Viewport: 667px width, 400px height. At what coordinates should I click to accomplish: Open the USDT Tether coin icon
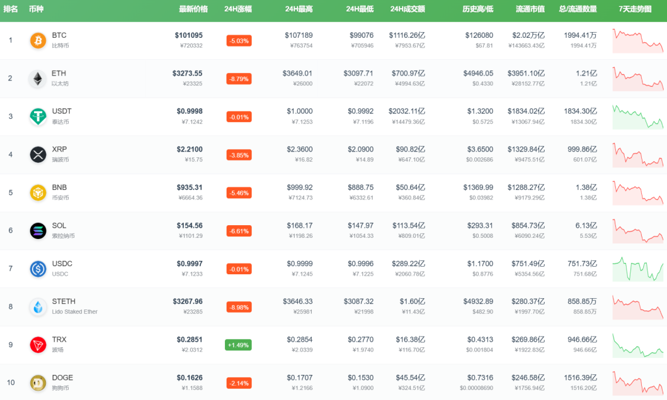point(38,116)
